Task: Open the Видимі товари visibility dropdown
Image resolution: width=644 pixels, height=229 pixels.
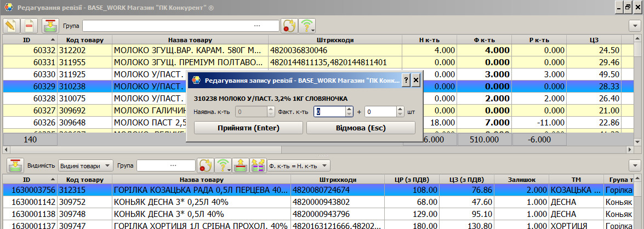Action: (x=85, y=165)
